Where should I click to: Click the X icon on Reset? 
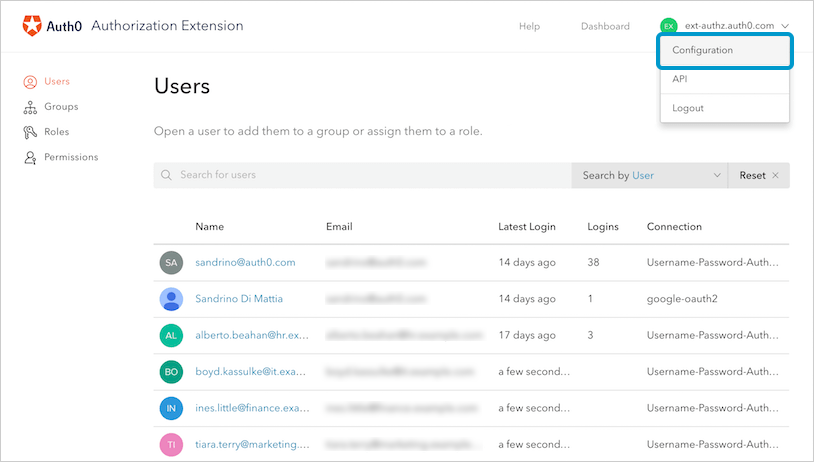(775, 175)
